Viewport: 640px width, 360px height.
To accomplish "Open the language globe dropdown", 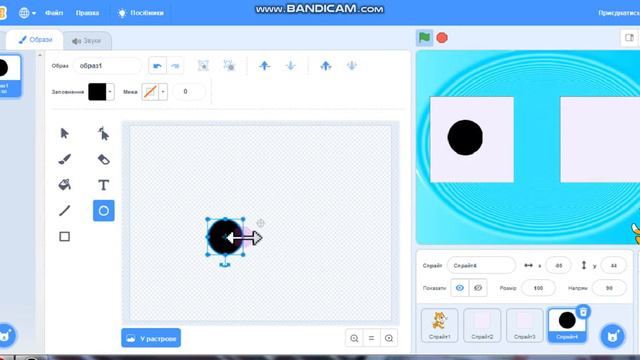I will click(x=27, y=13).
